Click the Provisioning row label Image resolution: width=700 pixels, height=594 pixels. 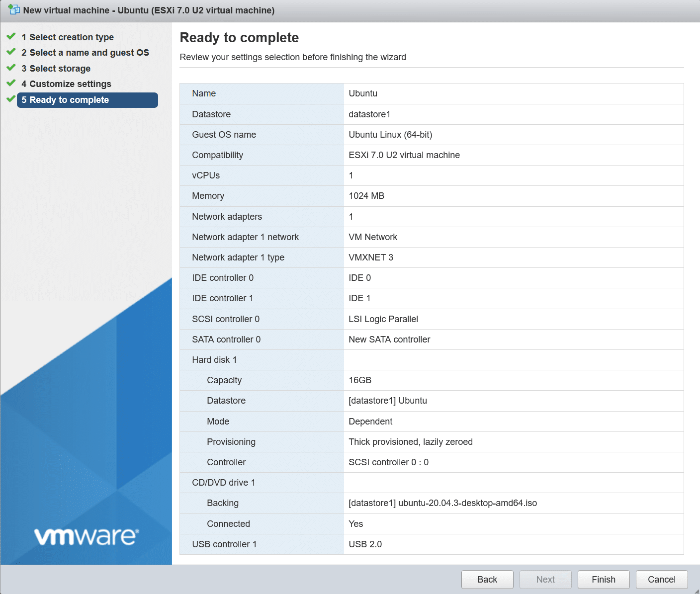point(231,442)
